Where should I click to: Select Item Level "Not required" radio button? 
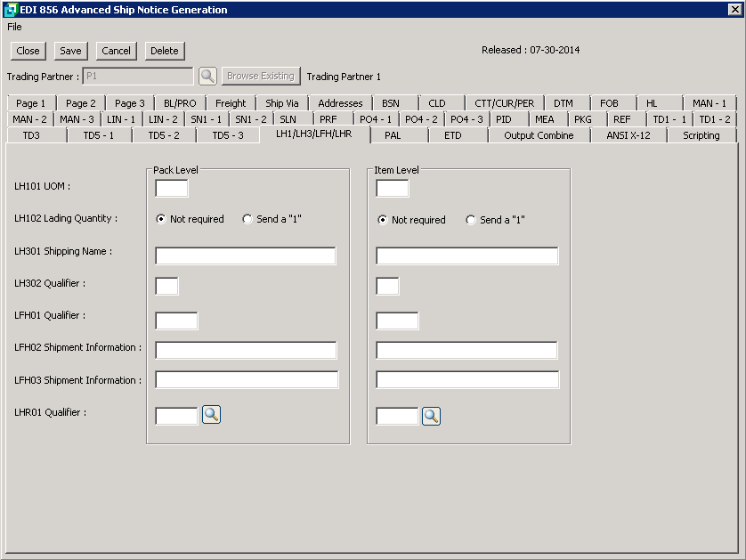[x=383, y=220]
